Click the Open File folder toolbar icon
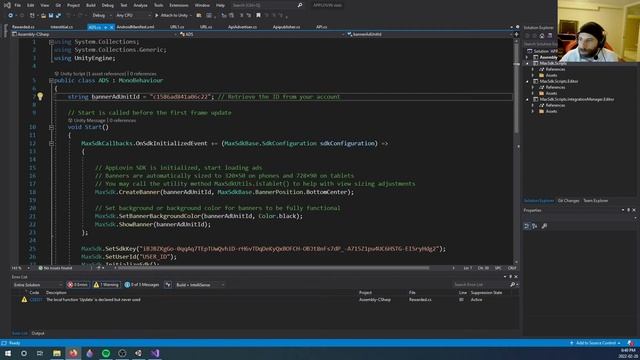This screenshot has width=640, height=360. point(43,16)
